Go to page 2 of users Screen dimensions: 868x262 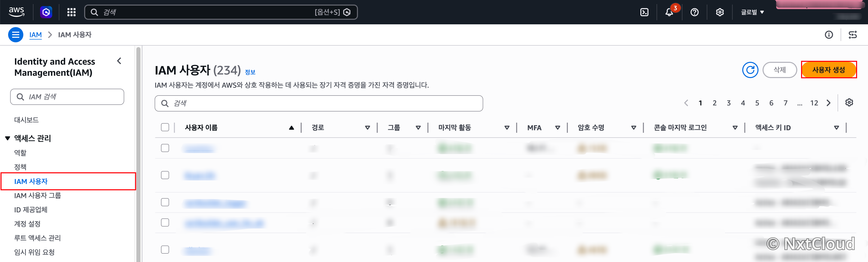click(714, 103)
